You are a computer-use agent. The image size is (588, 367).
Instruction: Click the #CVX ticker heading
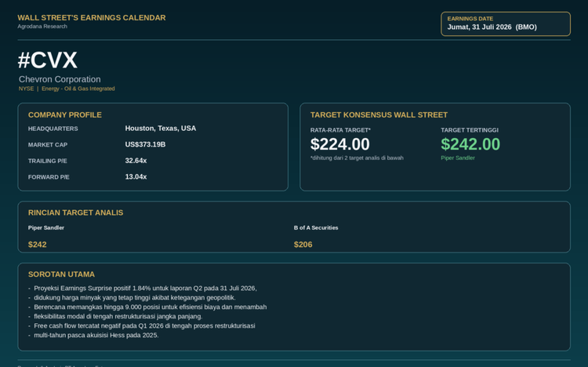point(48,60)
